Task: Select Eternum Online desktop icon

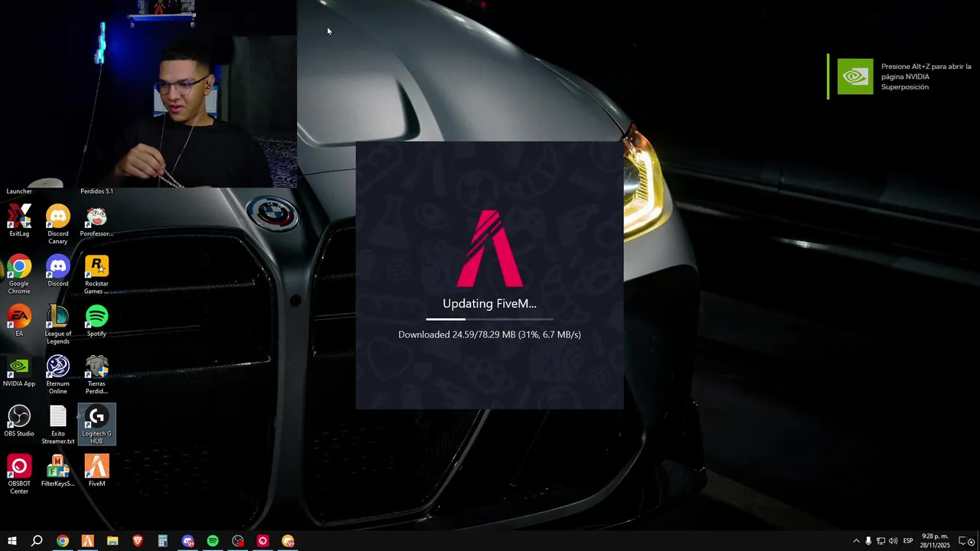Action: pyautogui.click(x=58, y=375)
